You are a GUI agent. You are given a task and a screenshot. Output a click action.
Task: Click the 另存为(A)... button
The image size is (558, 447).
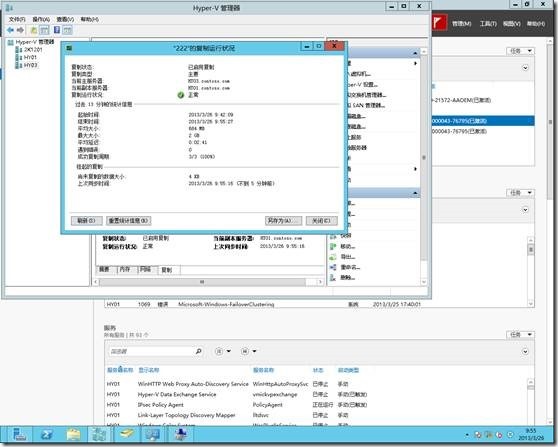point(283,221)
